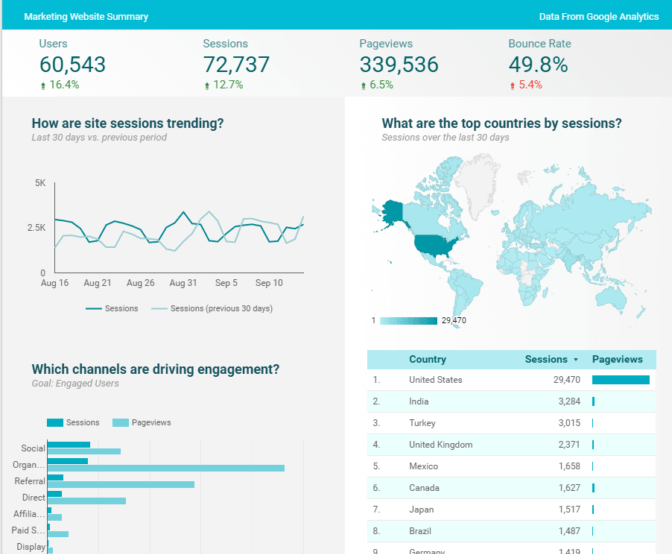The image size is (672, 554).
Task: Click the Aug 31 axis label
Action: point(183,283)
